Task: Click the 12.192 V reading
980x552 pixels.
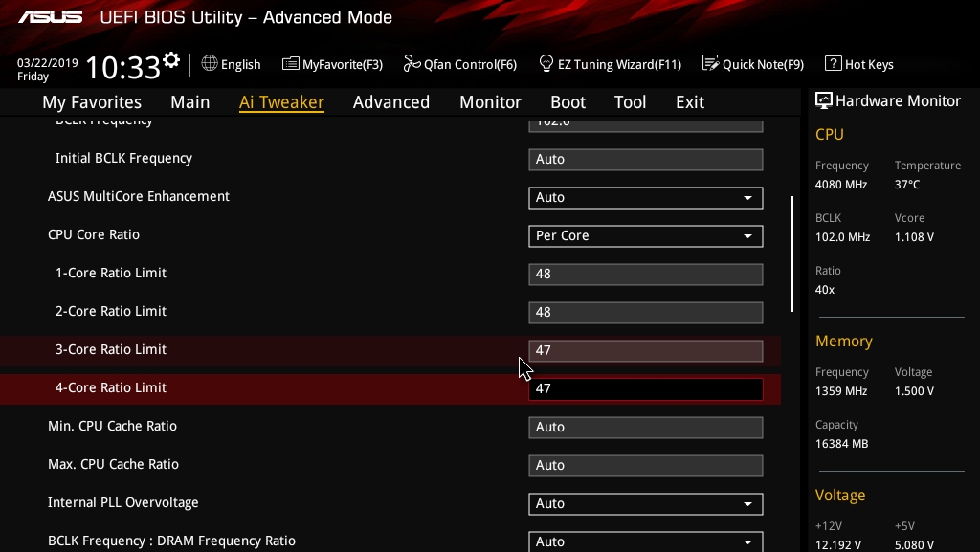Action: tap(838, 544)
